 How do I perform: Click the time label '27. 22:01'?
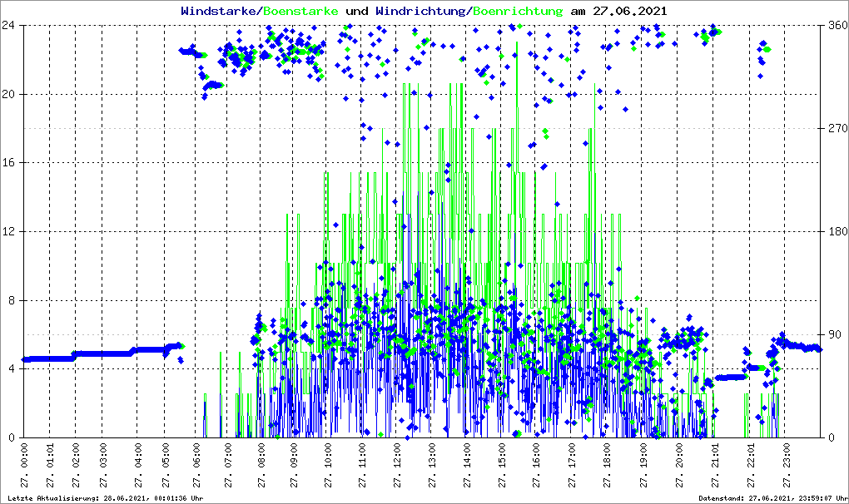751,465
